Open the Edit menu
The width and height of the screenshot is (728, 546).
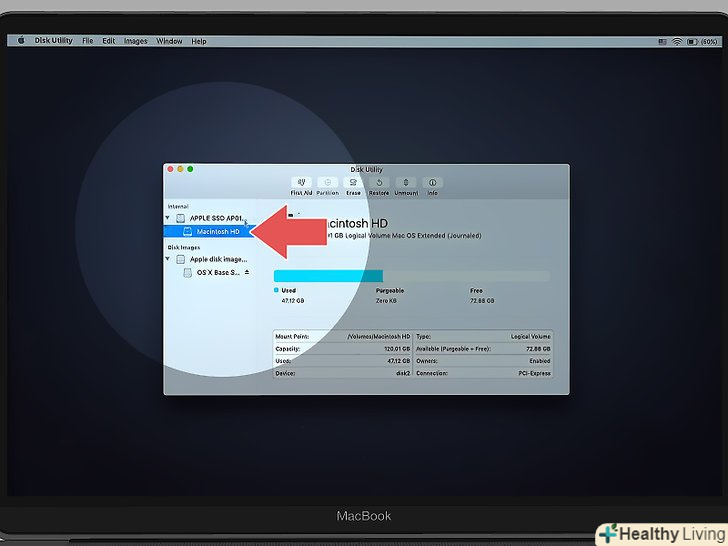point(109,41)
